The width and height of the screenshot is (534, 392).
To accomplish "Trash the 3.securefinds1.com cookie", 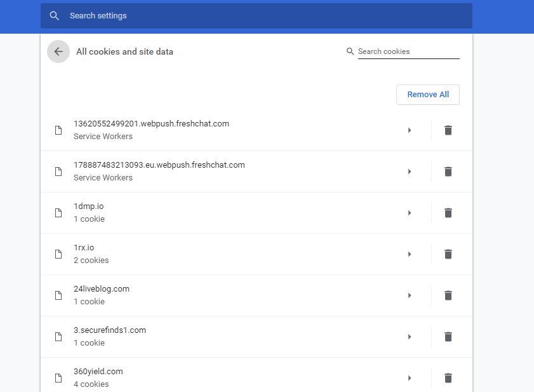I will coord(448,337).
